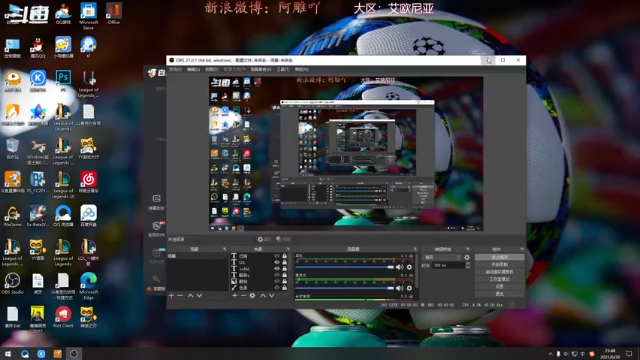Decrease transition duration with the down arrow
Image resolution: width=640 pixels, height=360 pixels.
(468, 267)
